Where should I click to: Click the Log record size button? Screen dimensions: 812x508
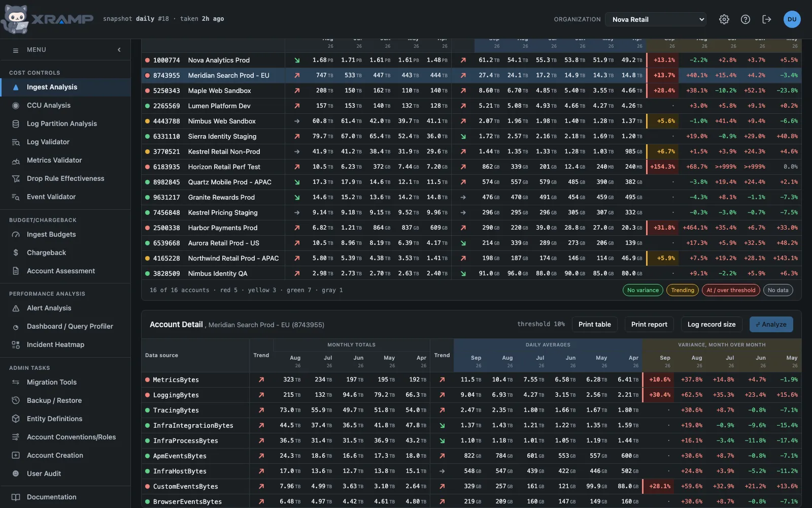(712, 325)
